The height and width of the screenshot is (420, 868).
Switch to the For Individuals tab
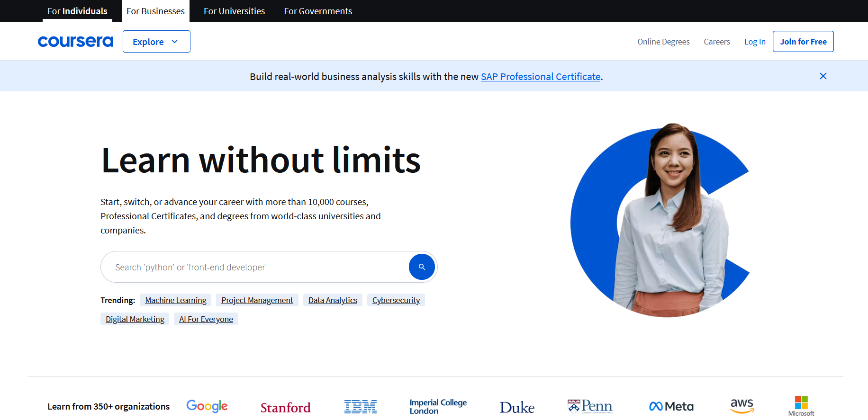click(x=77, y=11)
